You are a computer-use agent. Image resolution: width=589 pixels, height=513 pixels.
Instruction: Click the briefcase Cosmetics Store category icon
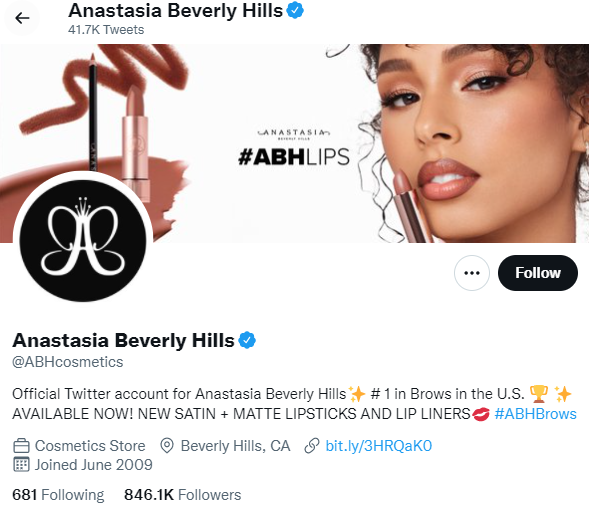pos(21,446)
